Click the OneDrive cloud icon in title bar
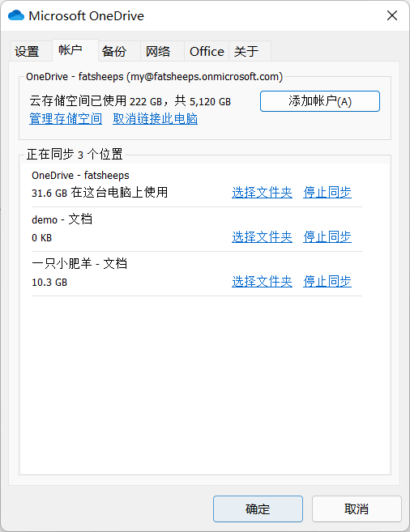Image resolution: width=410 pixels, height=532 pixels. [16, 15]
